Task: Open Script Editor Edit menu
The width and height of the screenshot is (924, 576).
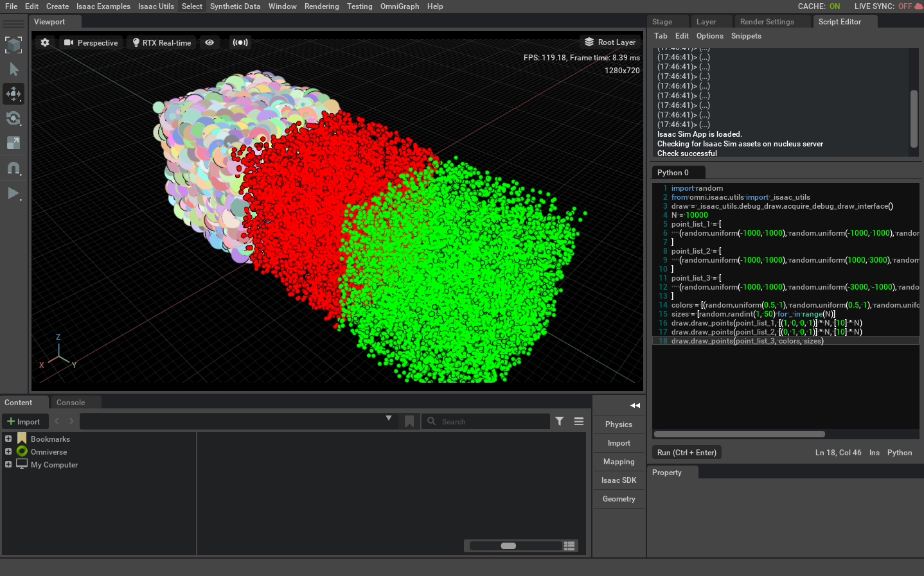Action: pyautogui.click(x=682, y=36)
